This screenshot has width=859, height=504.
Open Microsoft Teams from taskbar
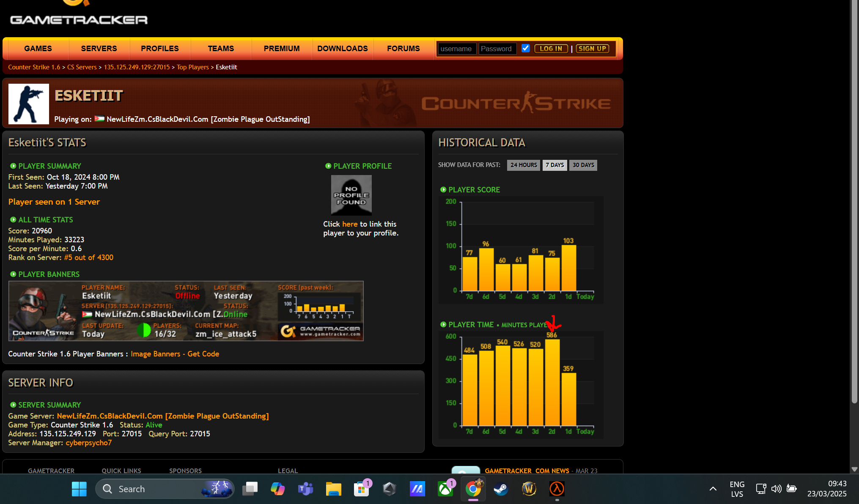pos(306,489)
